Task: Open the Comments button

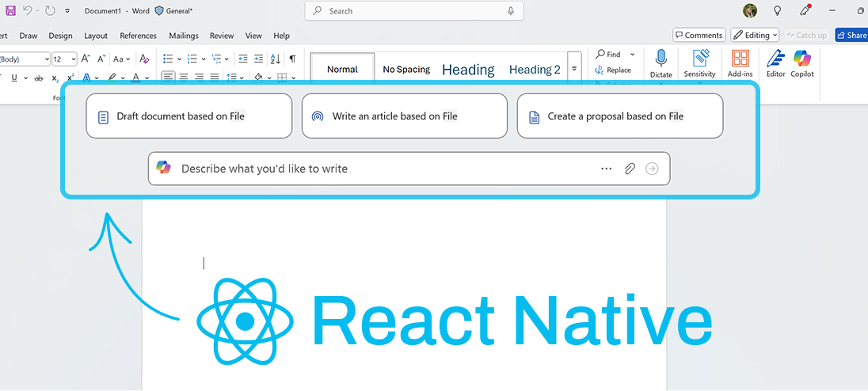Action: (699, 35)
